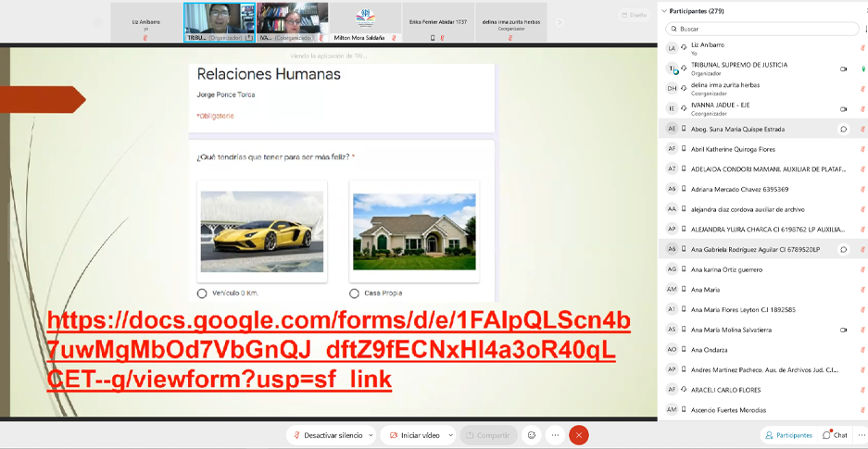The image size is (868, 449).
Task: Click the red leave meeting button
Action: tap(579, 435)
